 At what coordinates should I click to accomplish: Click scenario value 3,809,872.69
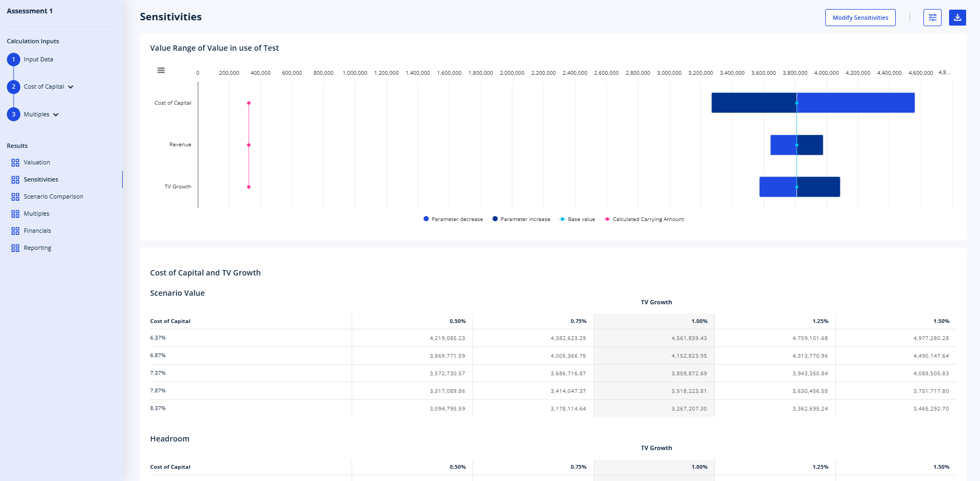pyautogui.click(x=689, y=373)
